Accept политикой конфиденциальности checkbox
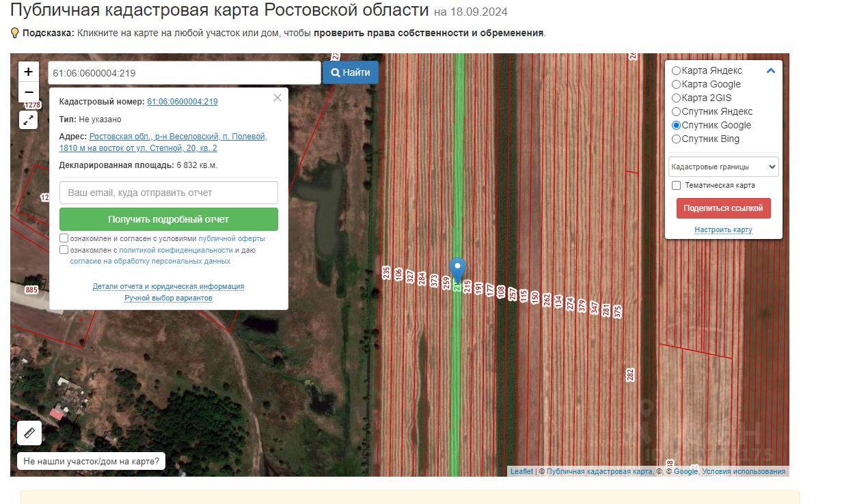The width and height of the screenshot is (855, 504). click(x=64, y=250)
